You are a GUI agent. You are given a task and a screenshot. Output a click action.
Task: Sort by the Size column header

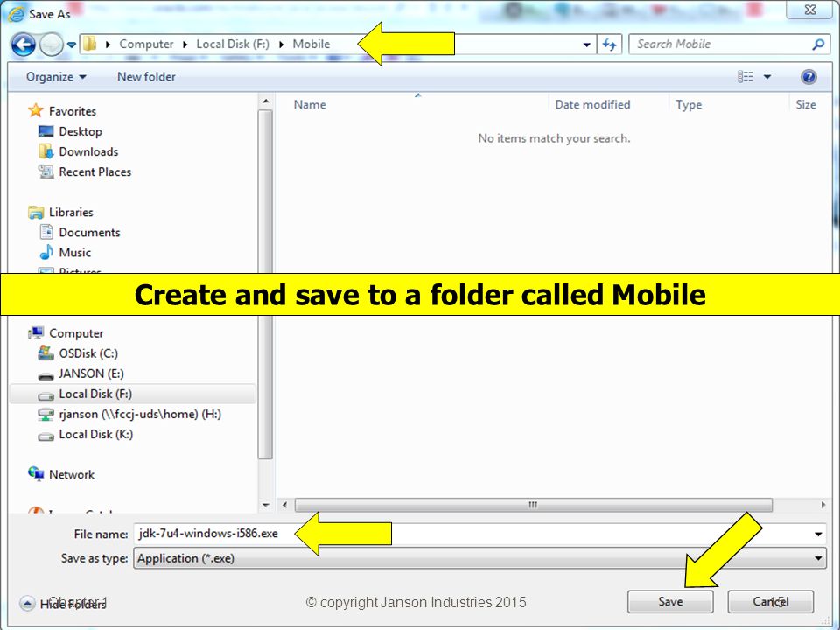click(806, 104)
